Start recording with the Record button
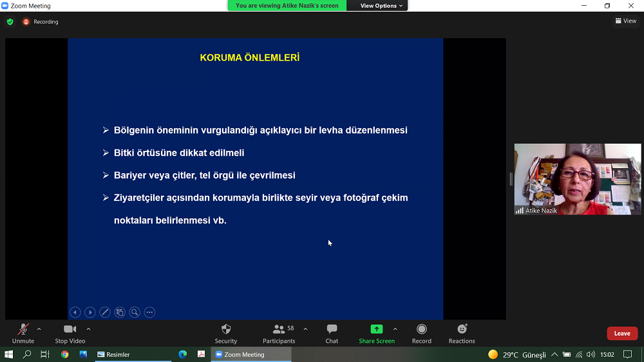Viewport: 644px width, 362px height. point(422,334)
